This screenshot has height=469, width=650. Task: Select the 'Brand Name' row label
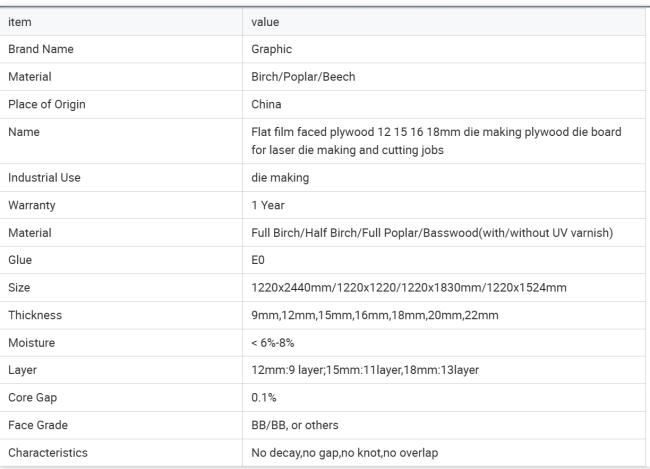pos(41,49)
